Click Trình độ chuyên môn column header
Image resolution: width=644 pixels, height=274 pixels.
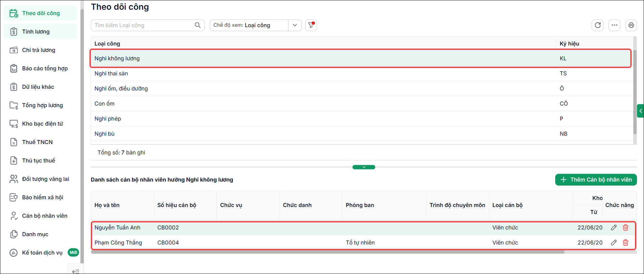457,205
